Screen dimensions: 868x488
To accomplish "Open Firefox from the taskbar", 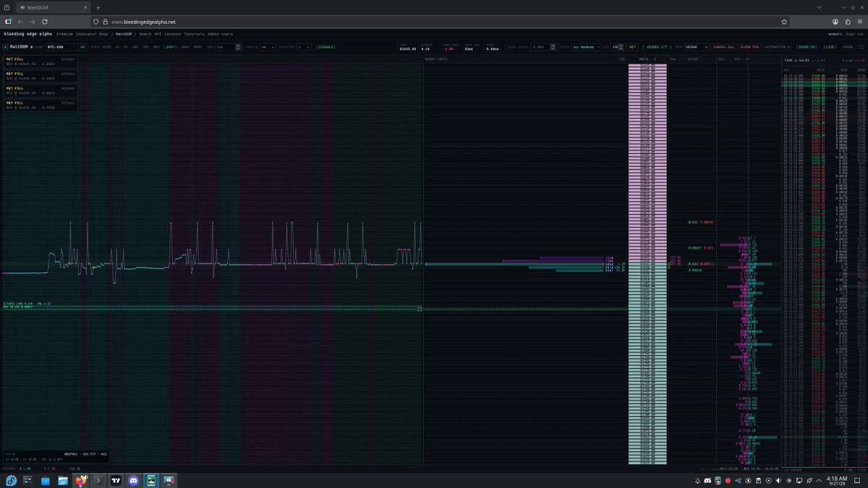I will (x=80, y=480).
